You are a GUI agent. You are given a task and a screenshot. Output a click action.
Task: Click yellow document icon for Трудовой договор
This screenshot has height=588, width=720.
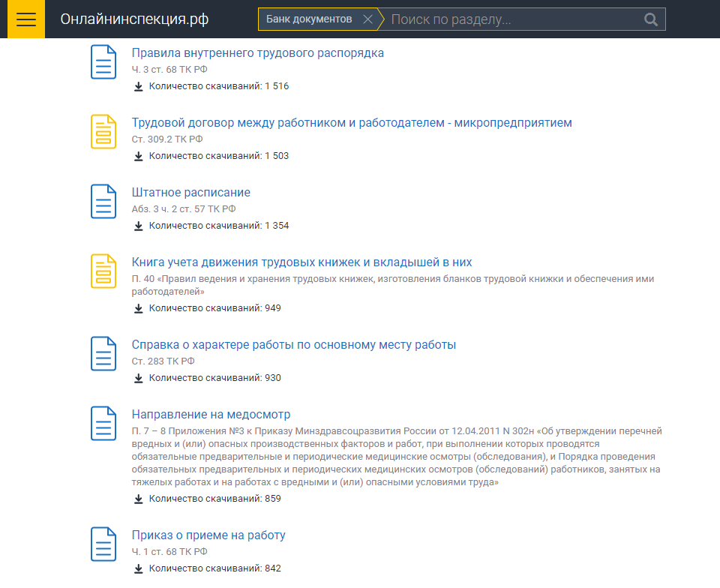coord(103,131)
